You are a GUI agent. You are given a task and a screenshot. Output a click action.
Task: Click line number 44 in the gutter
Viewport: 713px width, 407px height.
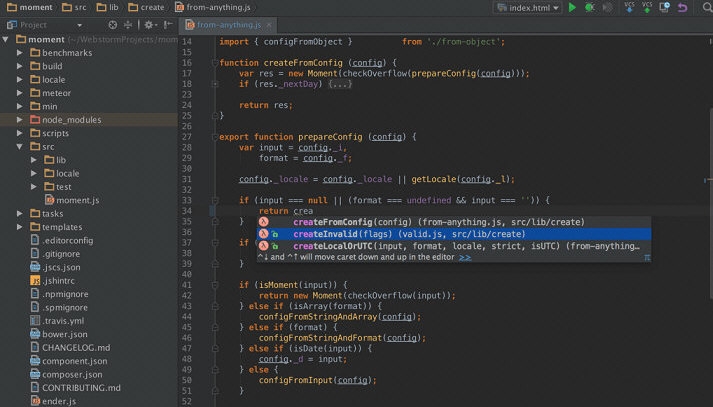tap(186, 317)
